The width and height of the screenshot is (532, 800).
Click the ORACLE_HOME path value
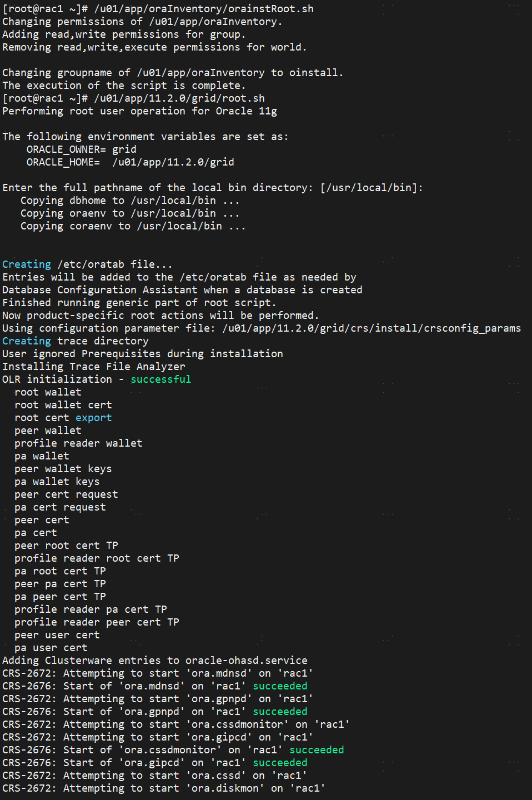pos(173,162)
